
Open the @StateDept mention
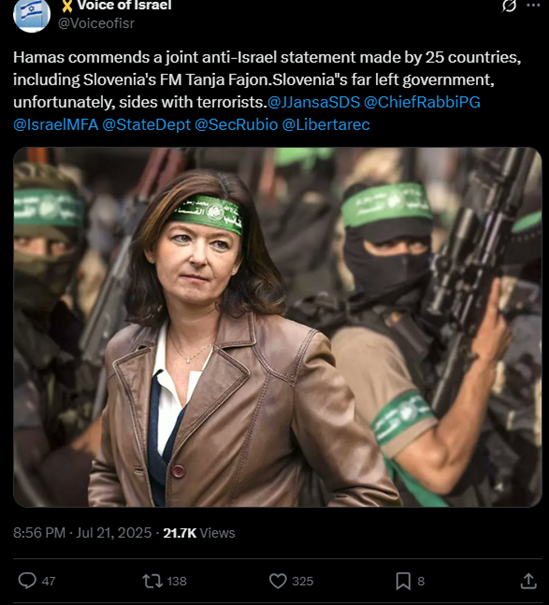point(146,125)
